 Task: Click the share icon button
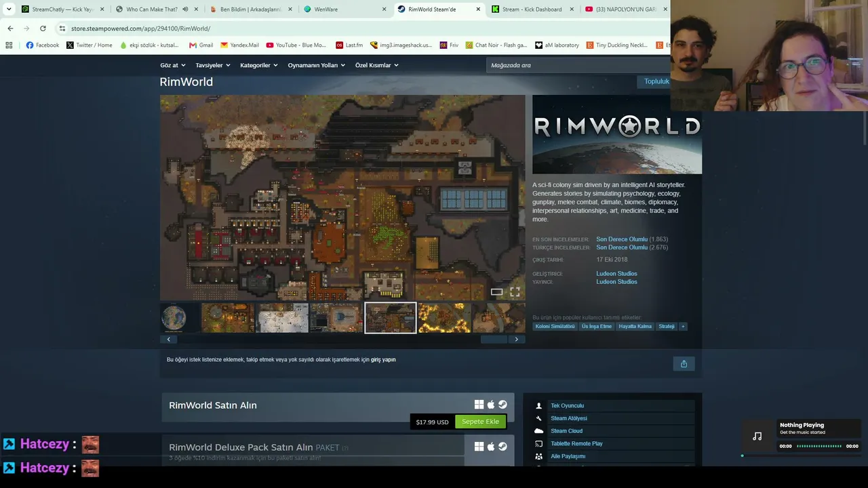pos(684,364)
